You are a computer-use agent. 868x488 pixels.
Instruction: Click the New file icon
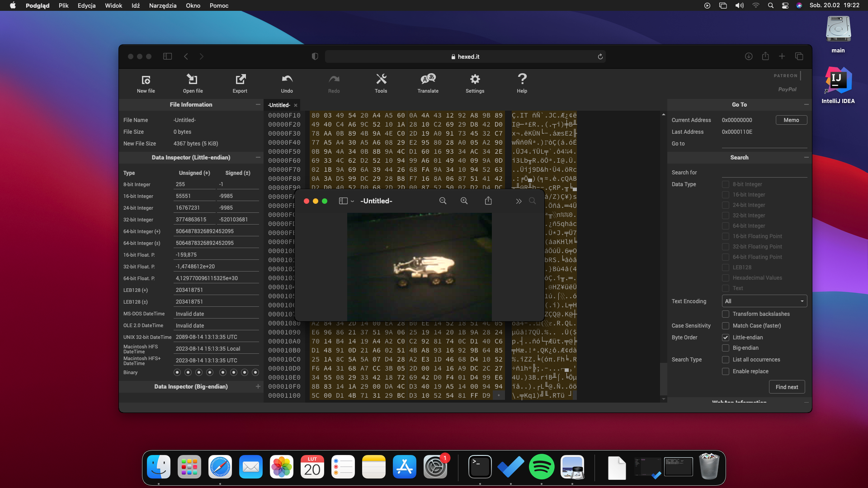tap(146, 80)
